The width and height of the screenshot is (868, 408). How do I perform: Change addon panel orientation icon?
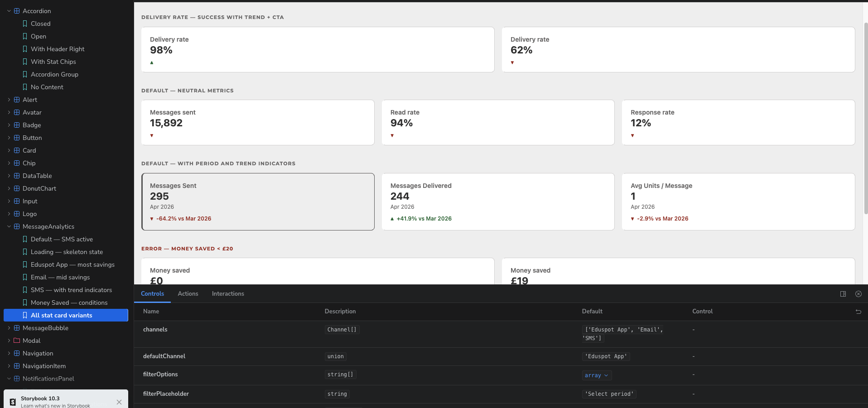pos(843,294)
